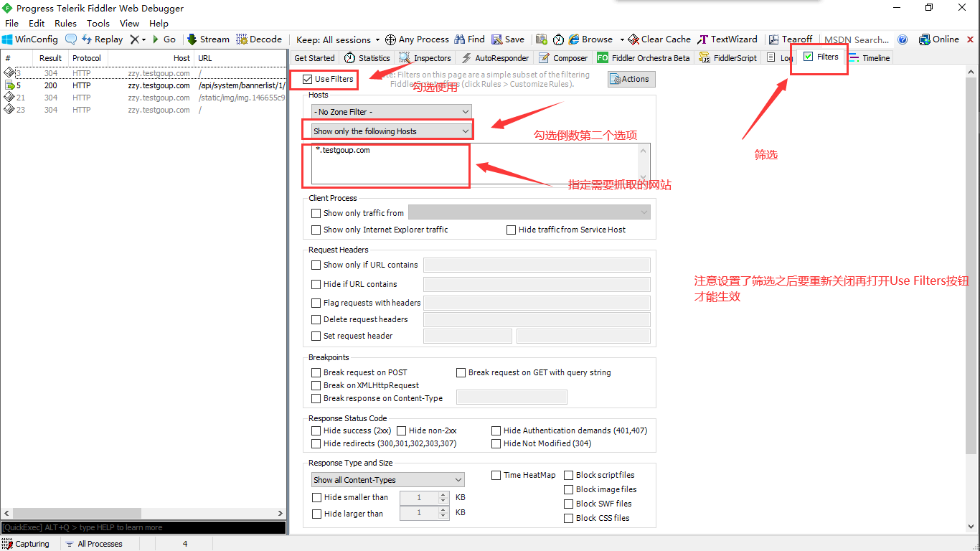Click the MSDN Search field
Screen dimensions: 980x551
pyautogui.click(x=857, y=39)
